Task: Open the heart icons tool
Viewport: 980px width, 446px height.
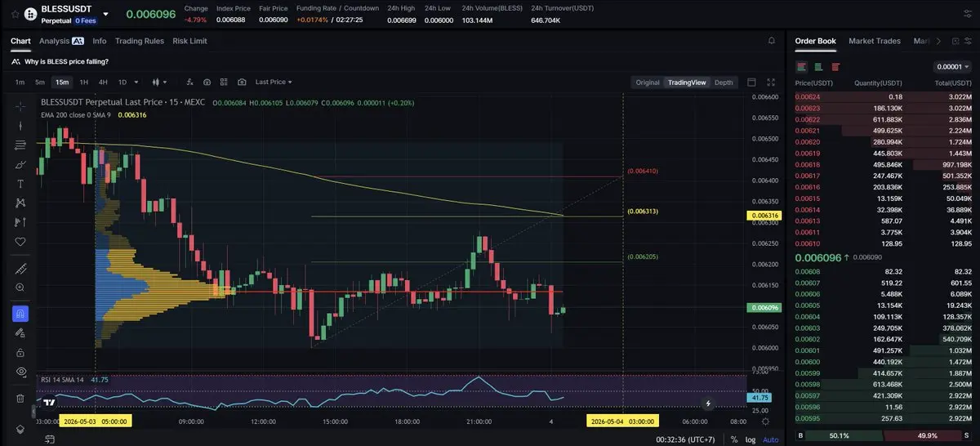Action: [20, 242]
